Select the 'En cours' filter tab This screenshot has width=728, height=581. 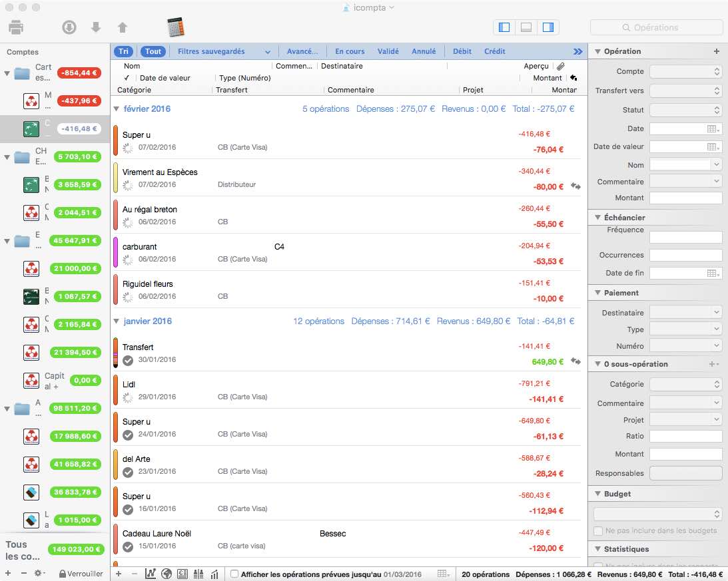point(350,51)
